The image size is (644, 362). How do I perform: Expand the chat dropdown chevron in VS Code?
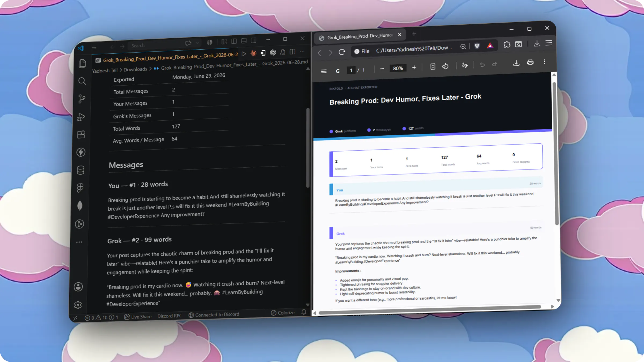point(197,43)
